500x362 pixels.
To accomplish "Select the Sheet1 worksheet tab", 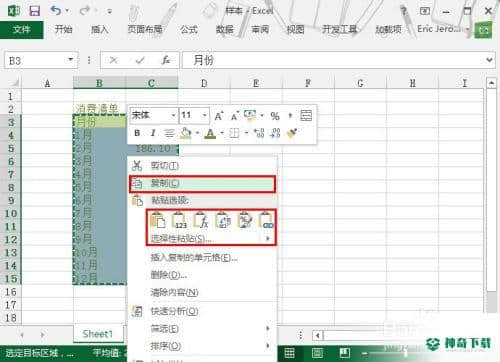I will click(x=98, y=334).
